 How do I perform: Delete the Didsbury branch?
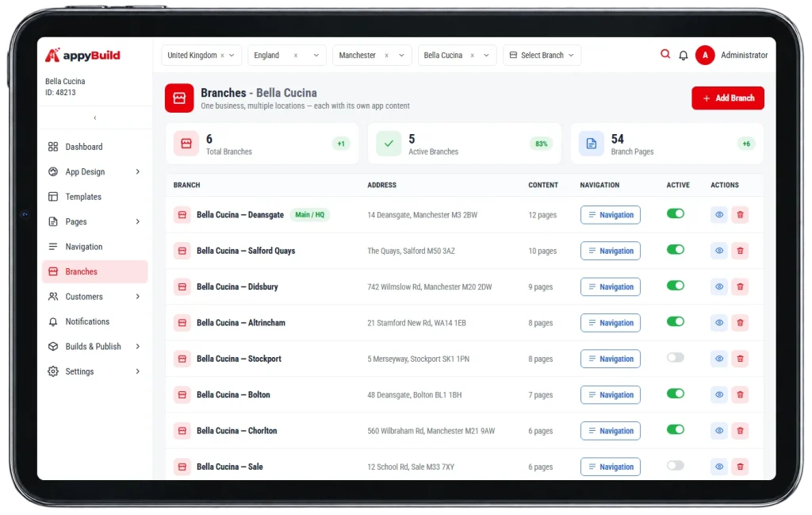[740, 286]
